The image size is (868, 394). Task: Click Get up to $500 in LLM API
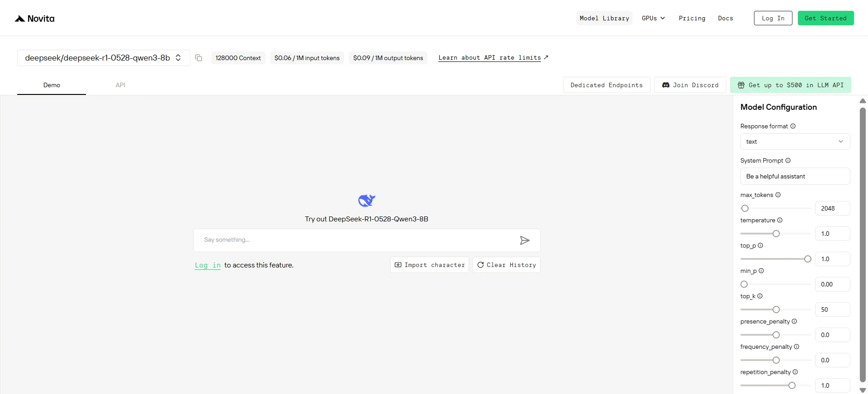[790, 85]
